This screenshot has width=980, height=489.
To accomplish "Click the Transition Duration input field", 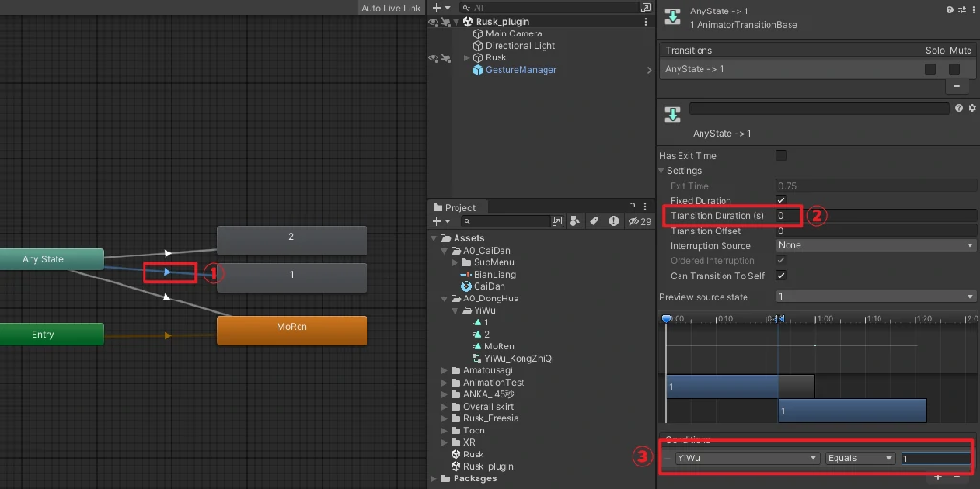I will tap(876, 216).
